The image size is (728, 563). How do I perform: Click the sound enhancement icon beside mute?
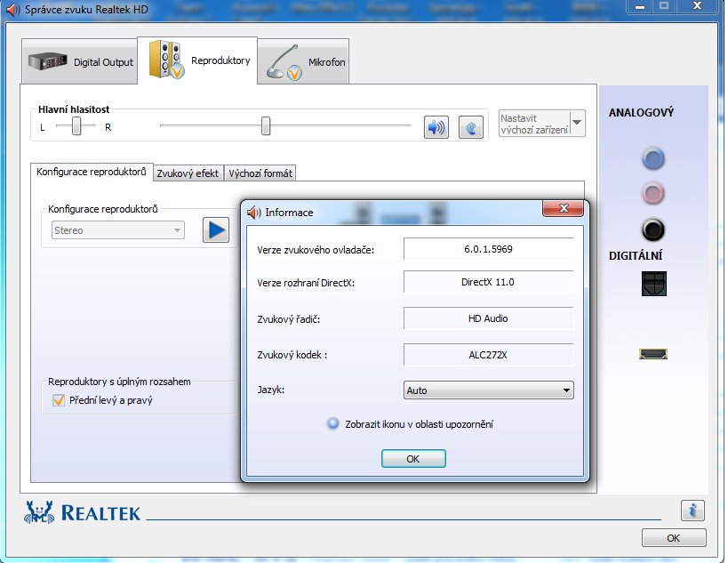(x=471, y=127)
